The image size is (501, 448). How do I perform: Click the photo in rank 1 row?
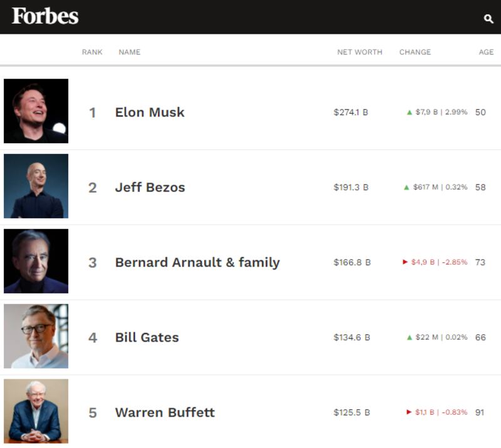point(36,111)
